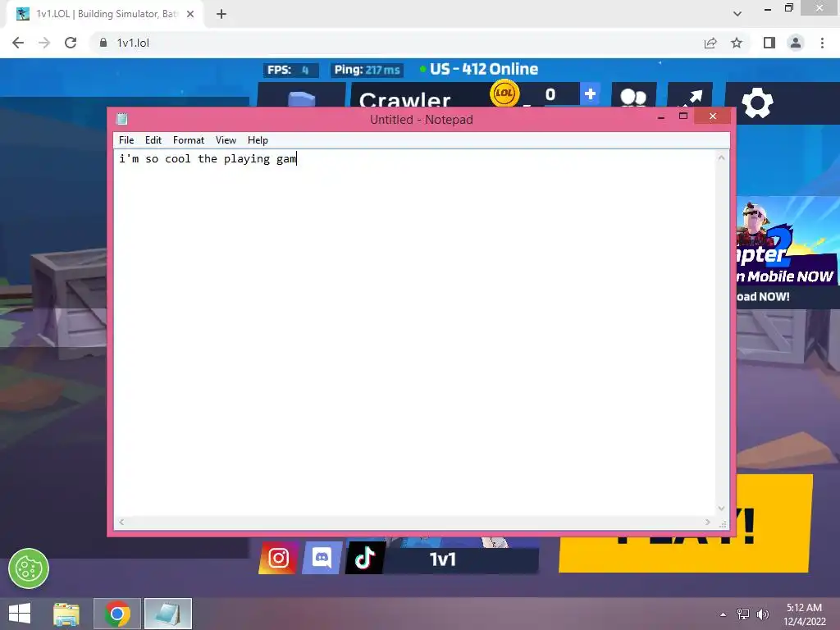This screenshot has height=630, width=840.
Task: Open the Windows Start button
Action: tap(20, 614)
